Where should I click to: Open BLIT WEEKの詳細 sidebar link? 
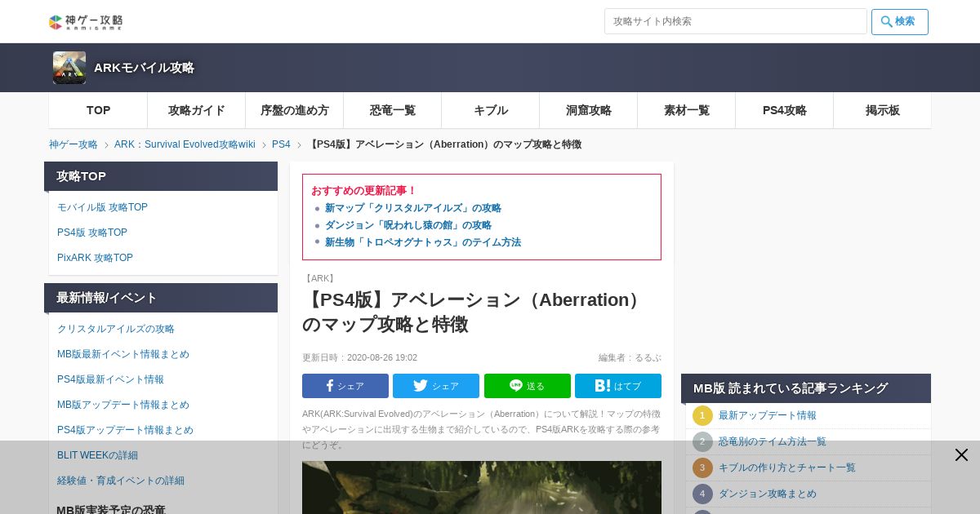pyautogui.click(x=97, y=455)
